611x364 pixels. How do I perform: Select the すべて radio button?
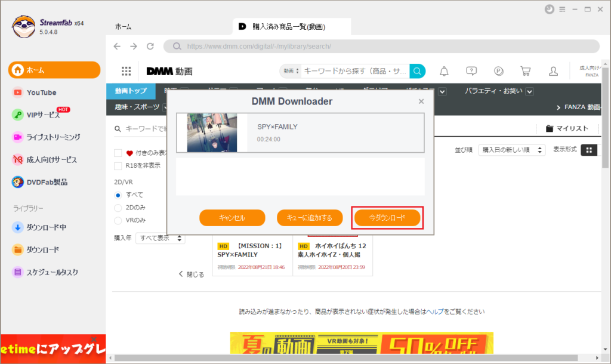(x=118, y=195)
